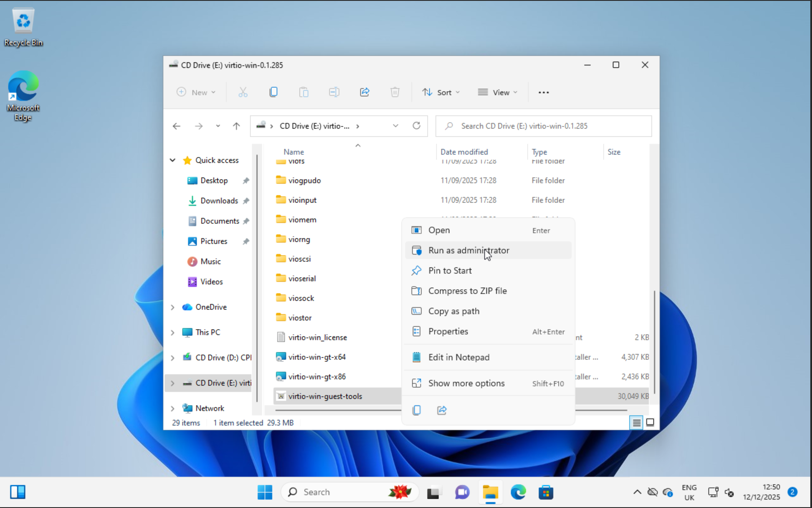Click the Paste toolbar icon
The image size is (812, 508).
304,92
